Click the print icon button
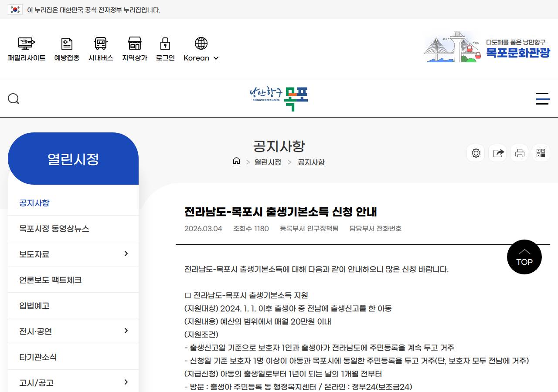 click(x=519, y=153)
